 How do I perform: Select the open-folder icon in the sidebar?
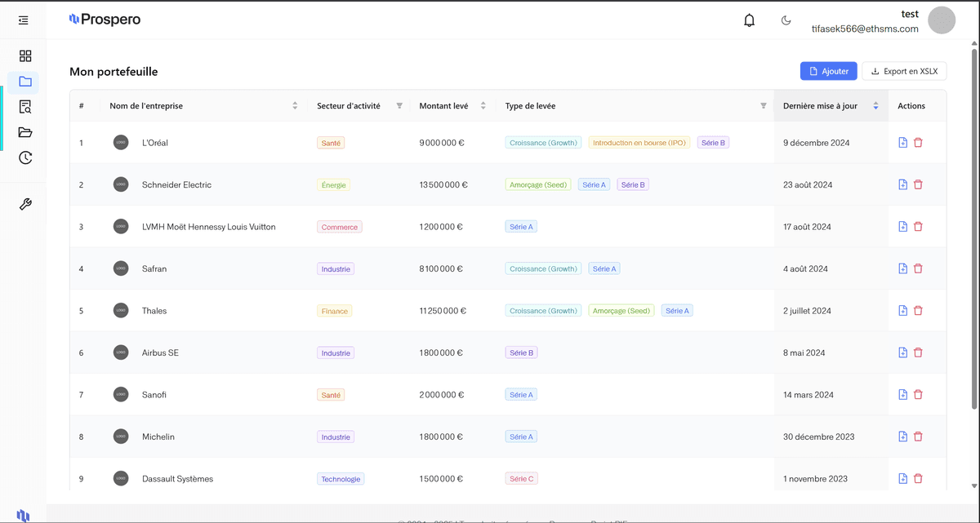(24, 132)
